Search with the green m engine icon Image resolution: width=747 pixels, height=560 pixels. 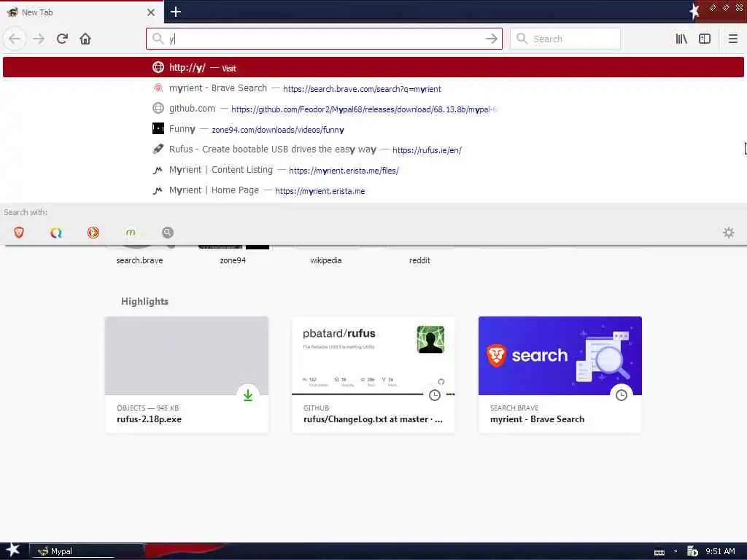tap(131, 233)
